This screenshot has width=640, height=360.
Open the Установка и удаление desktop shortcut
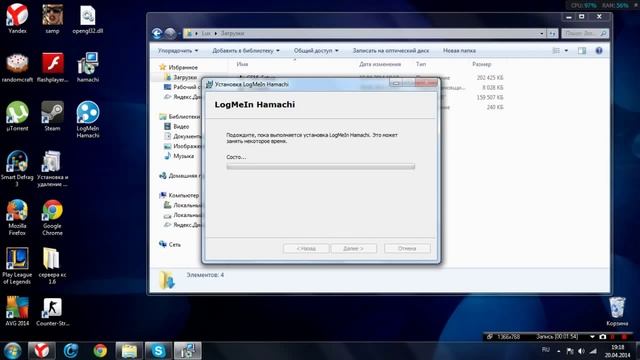click(x=52, y=168)
